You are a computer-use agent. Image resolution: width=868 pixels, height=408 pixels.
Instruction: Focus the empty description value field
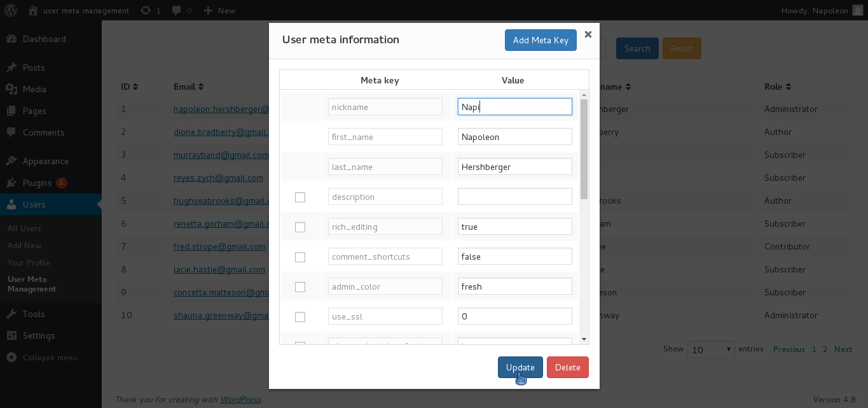515,197
